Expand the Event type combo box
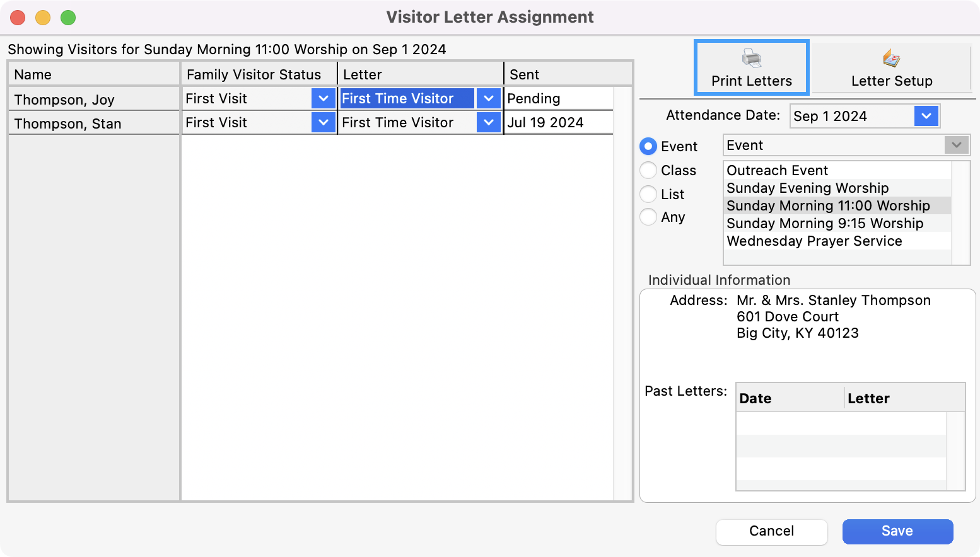 coord(956,146)
